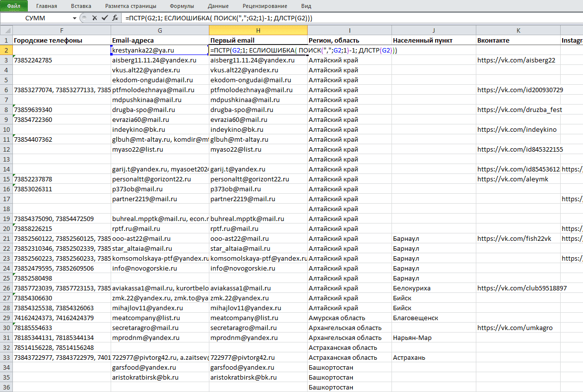Viewport: 583px width, 392px height.
Task: Open the Вид ribbon tab
Action: [x=306, y=6]
